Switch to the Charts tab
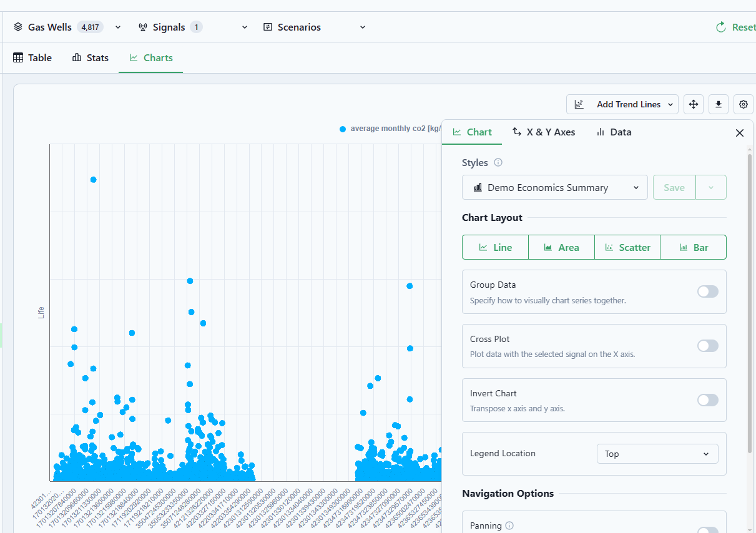Screen dimensions: 756x533 (x=151, y=57)
